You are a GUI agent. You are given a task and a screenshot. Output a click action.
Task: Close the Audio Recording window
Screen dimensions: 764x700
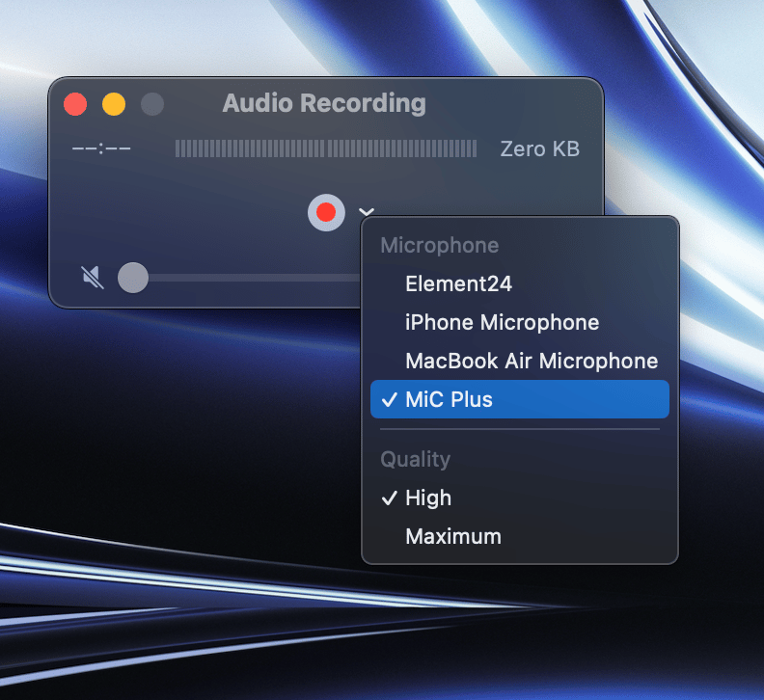(75, 104)
